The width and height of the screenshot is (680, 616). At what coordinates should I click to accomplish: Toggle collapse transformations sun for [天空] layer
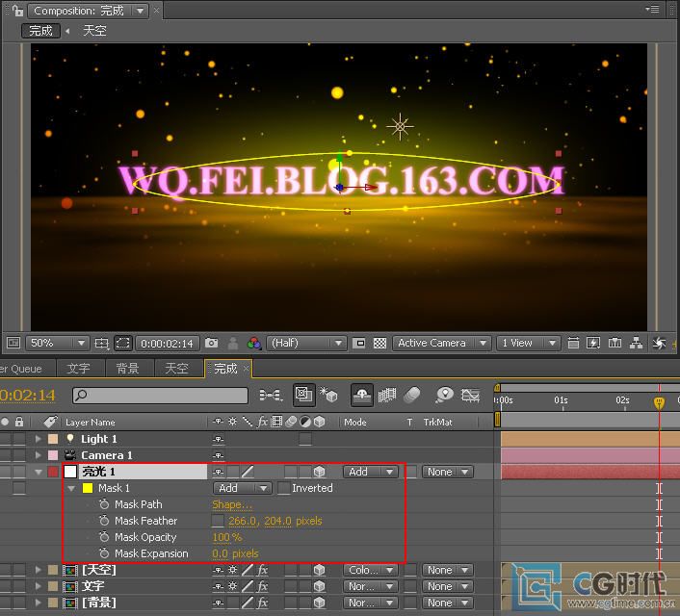pyautogui.click(x=232, y=570)
